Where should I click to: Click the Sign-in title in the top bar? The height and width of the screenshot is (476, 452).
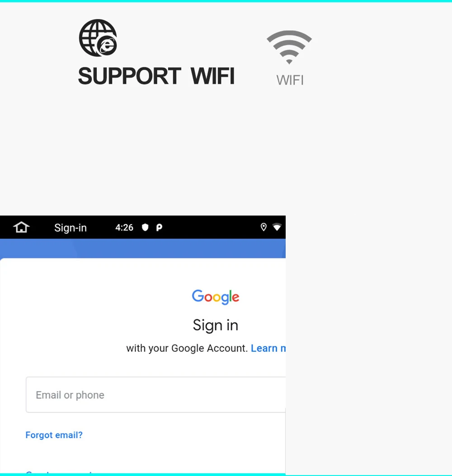click(71, 228)
